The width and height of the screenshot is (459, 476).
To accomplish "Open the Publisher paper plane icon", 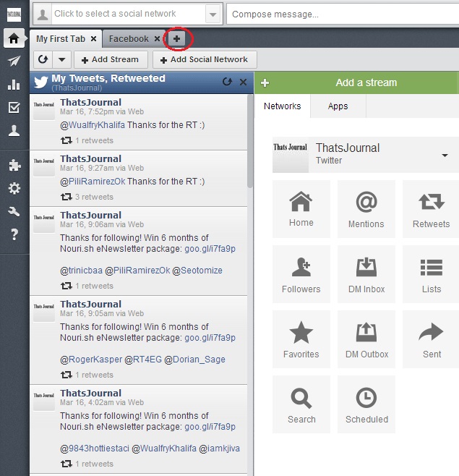I will (x=14, y=61).
